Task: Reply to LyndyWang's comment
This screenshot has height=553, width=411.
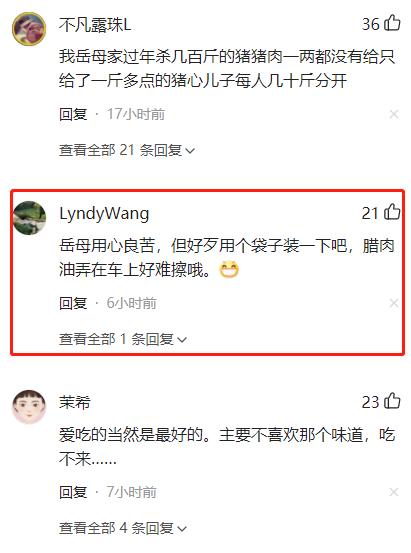Action: pos(73,303)
